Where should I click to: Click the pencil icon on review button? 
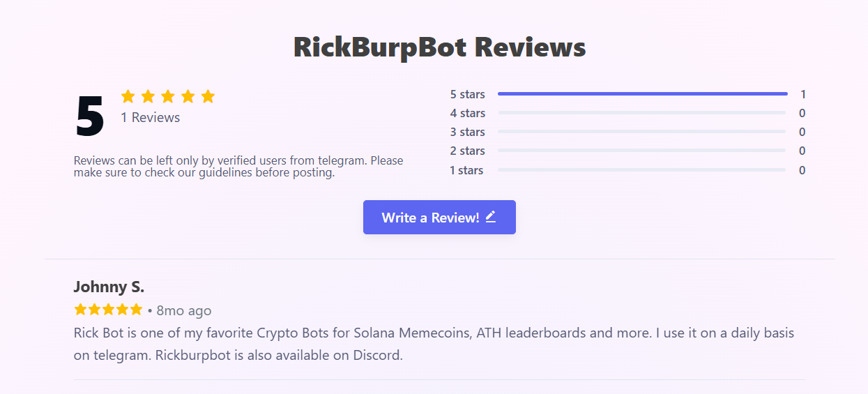(x=491, y=217)
